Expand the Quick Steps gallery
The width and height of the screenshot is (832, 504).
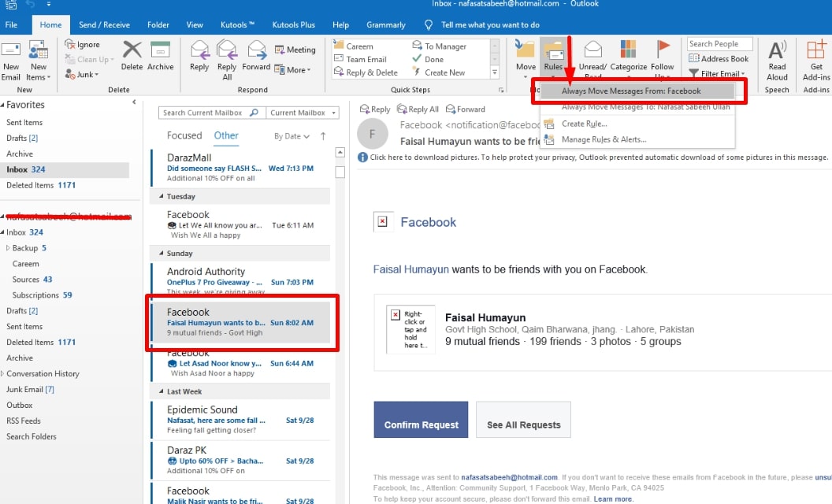tap(495, 72)
